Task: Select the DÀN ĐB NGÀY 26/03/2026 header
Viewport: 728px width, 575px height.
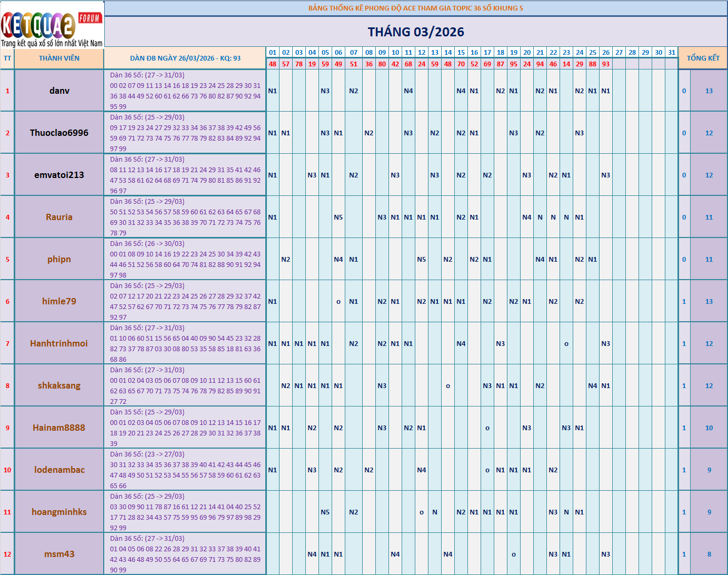Action: 185,58
